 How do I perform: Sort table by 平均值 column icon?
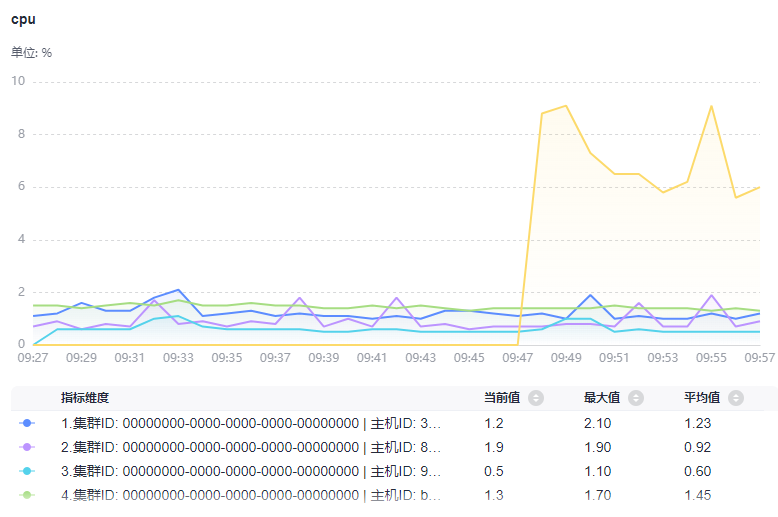736,398
